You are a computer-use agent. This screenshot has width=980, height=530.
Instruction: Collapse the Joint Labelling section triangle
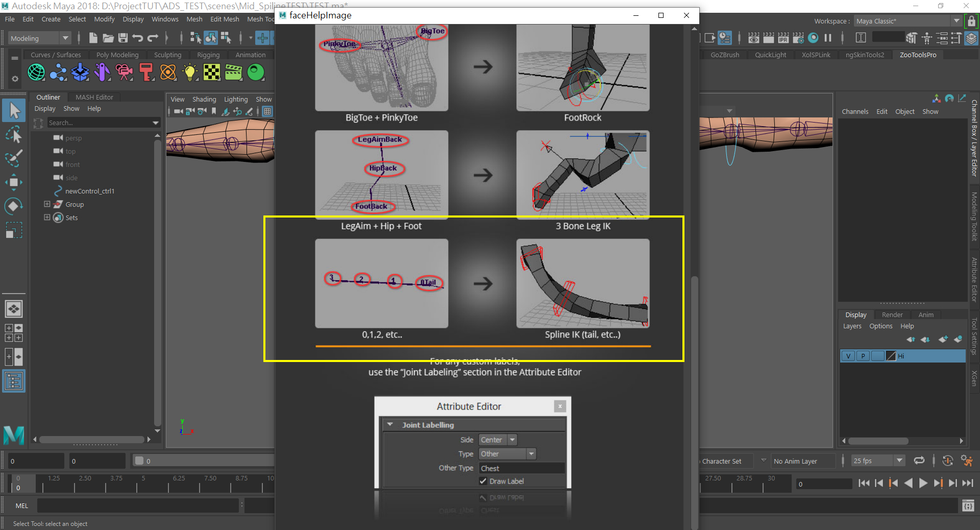390,424
